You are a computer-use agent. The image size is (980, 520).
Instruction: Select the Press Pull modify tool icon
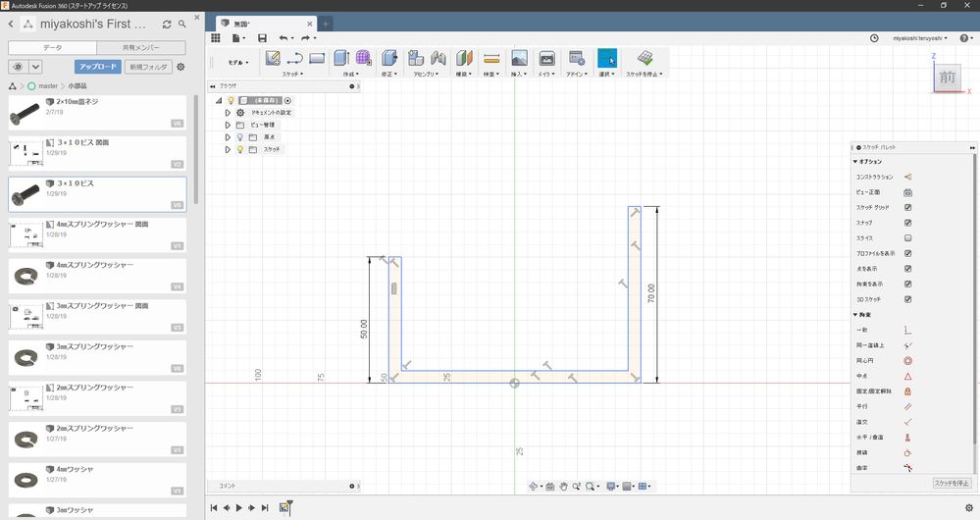coord(389,58)
